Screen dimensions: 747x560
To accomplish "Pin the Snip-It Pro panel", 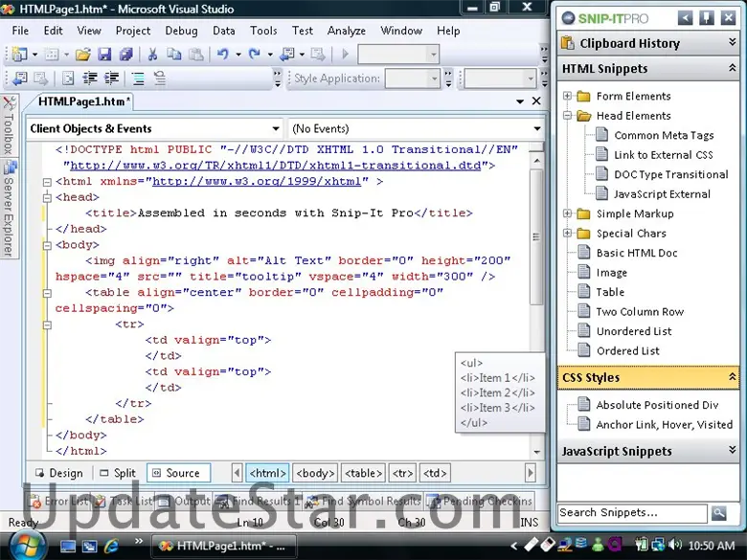I will pyautogui.click(x=707, y=18).
